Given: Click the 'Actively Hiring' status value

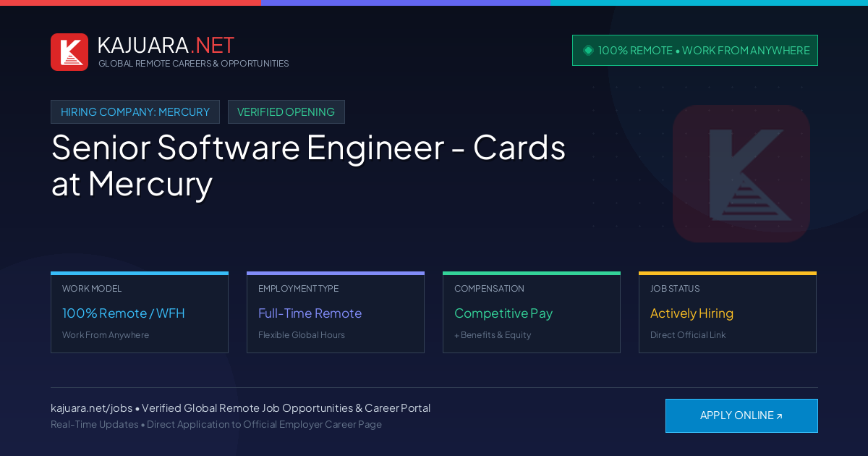Looking at the screenshot, I should pos(692,313).
